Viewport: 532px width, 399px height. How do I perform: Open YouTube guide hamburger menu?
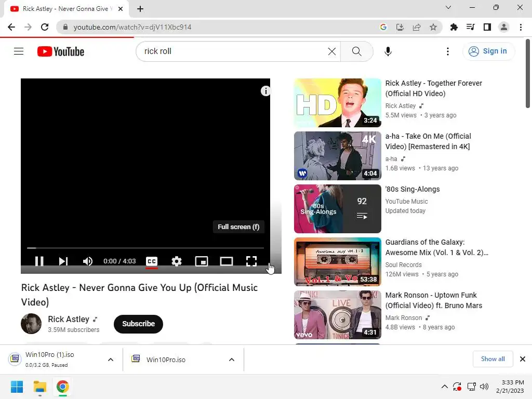click(x=19, y=51)
